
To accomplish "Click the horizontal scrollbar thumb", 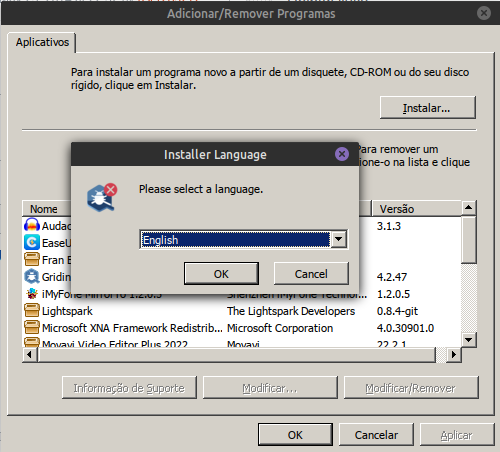I will (x=237, y=354).
